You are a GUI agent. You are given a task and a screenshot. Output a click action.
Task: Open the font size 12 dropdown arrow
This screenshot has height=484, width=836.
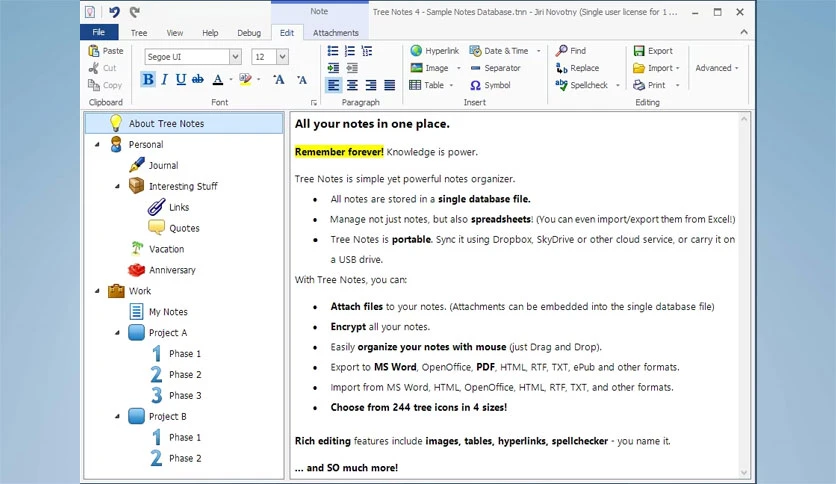point(283,57)
